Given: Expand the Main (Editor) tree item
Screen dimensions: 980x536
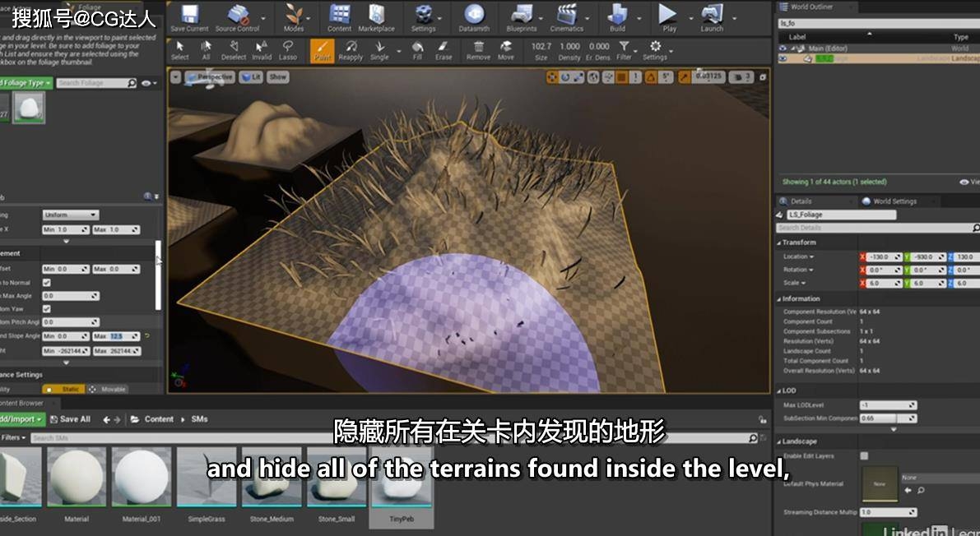Looking at the screenshot, I should point(793,49).
